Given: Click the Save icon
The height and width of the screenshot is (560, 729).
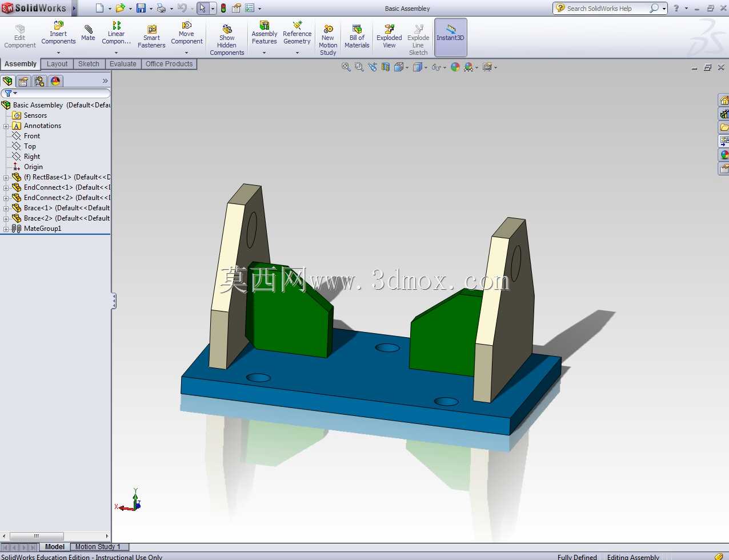Looking at the screenshot, I should coord(141,8).
